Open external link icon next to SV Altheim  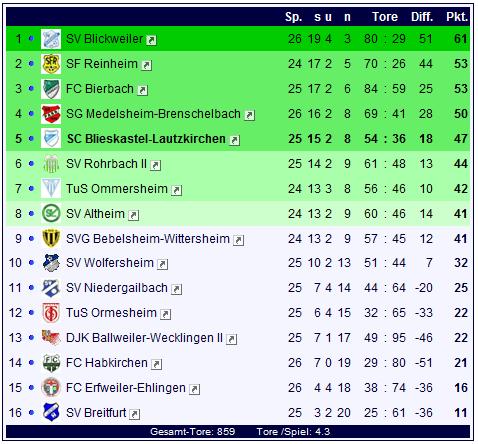pyautogui.click(x=133, y=215)
